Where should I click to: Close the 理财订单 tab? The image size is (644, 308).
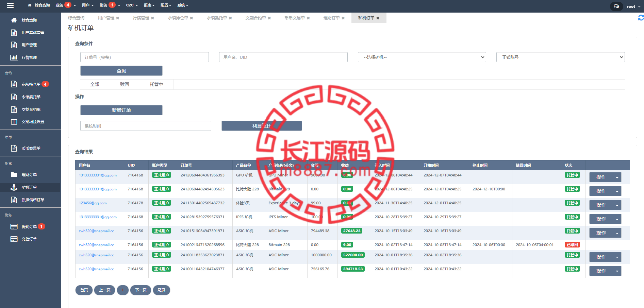(x=343, y=18)
